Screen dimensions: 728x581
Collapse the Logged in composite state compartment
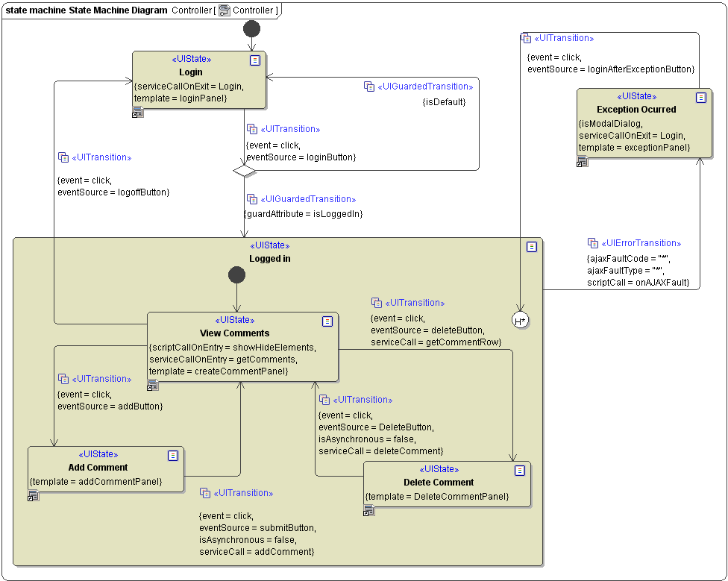coord(532,247)
